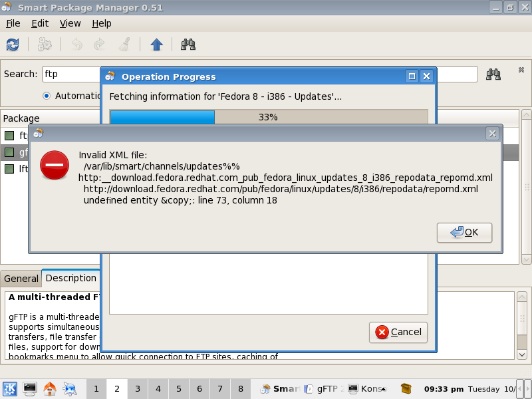Open the KDE K menu launcher
The height and width of the screenshot is (399, 532).
[10, 388]
